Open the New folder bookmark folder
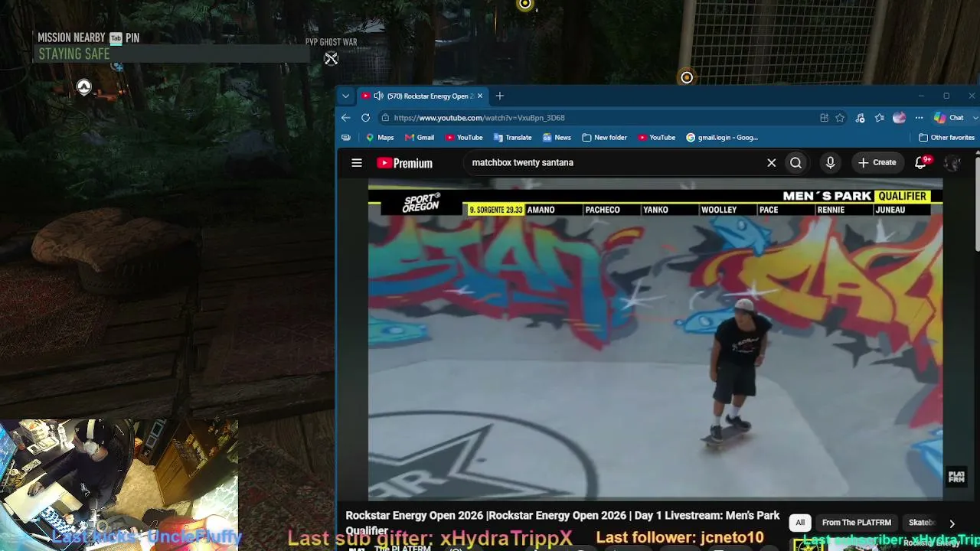 coord(604,138)
